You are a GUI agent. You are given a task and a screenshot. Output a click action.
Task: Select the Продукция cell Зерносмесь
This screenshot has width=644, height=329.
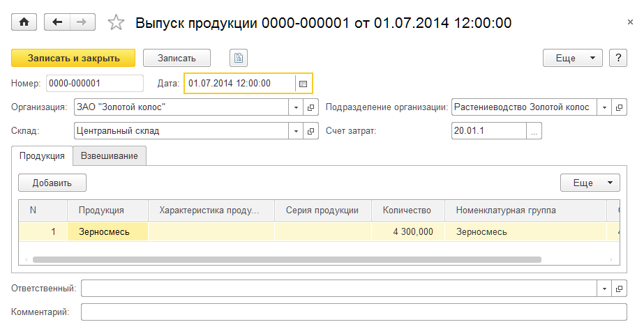(x=107, y=232)
